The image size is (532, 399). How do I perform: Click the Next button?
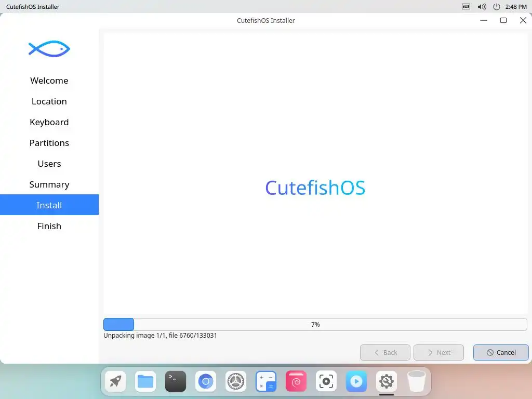(438, 353)
